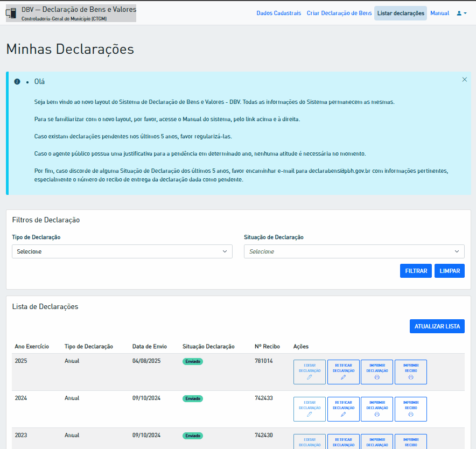Print receipt for the 2025 declaration
The height and width of the screenshot is (449, 476).
pyautogui.click(x=411, y=372)
